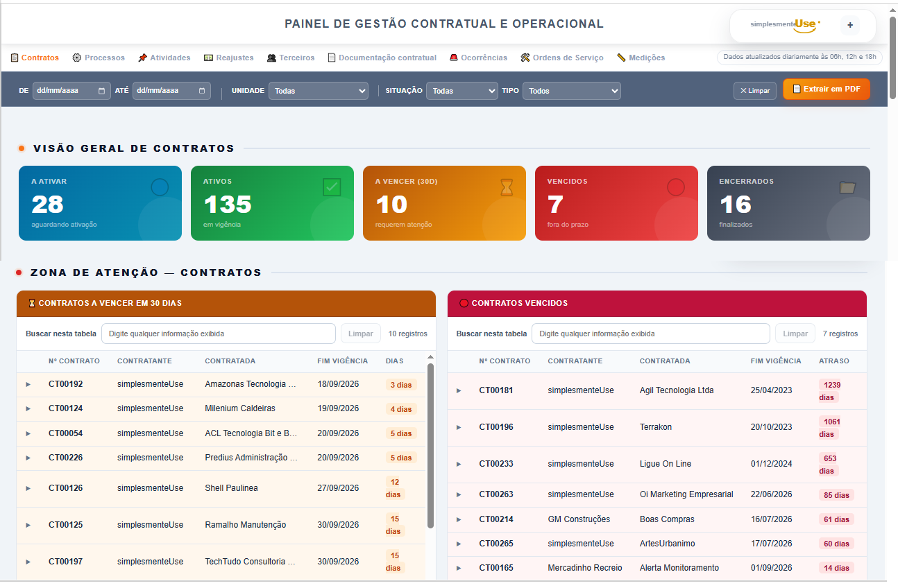Click GM Construções contratante cell
This screenshot has height=588, width=898.
[579, 519]
